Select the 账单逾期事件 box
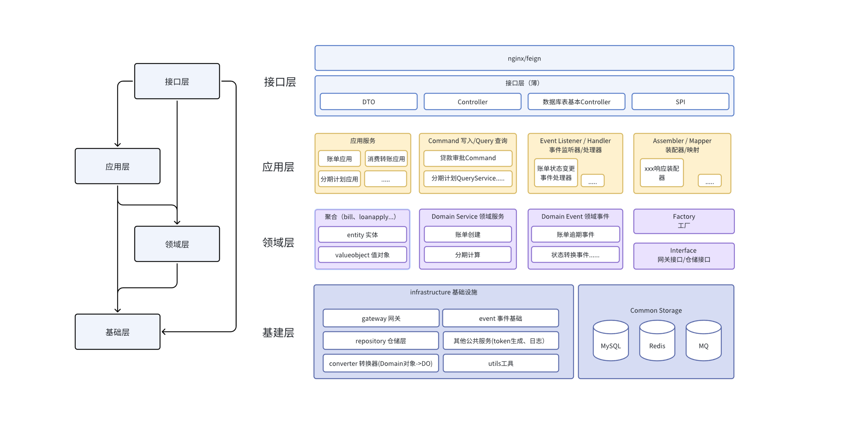This screenshot has width=868, height=425. pyautogui.click(x=575, y=234)
